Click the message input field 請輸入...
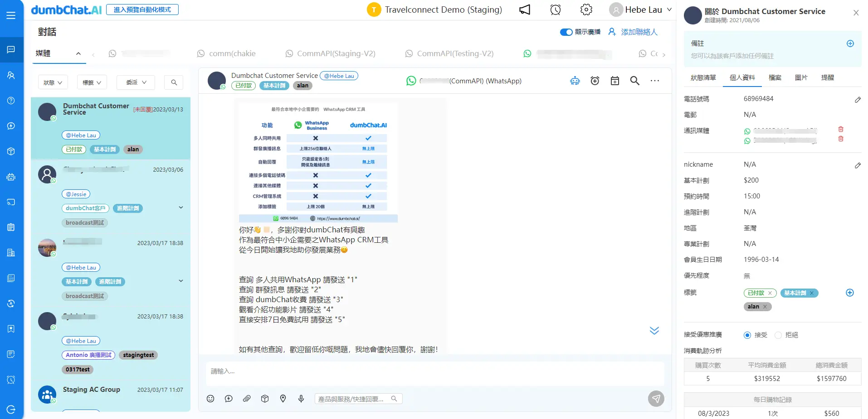 434,373
